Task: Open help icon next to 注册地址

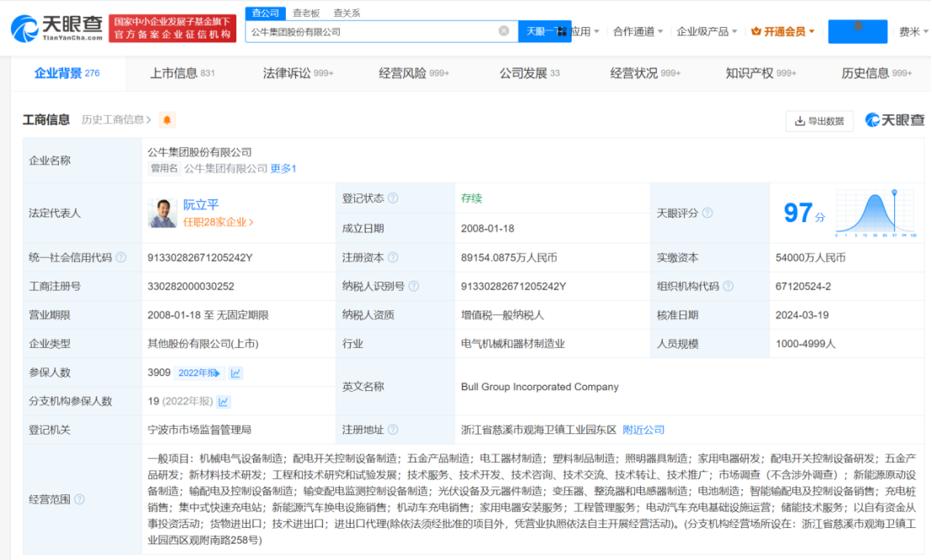Action: click(393, 429)
